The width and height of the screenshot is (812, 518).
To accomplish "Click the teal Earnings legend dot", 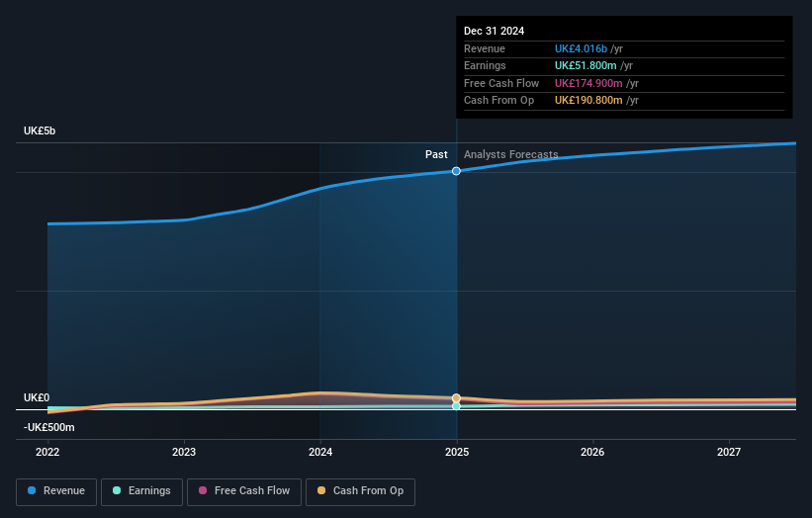I will (117, 490).
